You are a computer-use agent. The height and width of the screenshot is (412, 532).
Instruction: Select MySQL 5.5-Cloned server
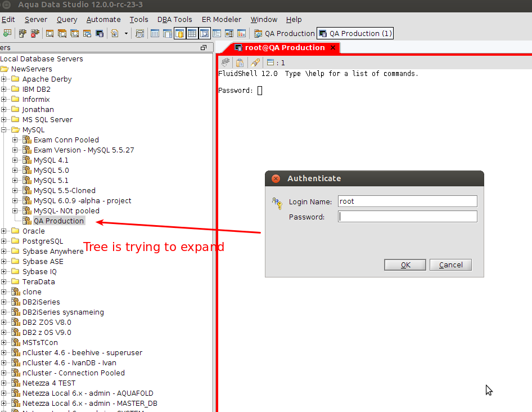click(x=65, y=191)
